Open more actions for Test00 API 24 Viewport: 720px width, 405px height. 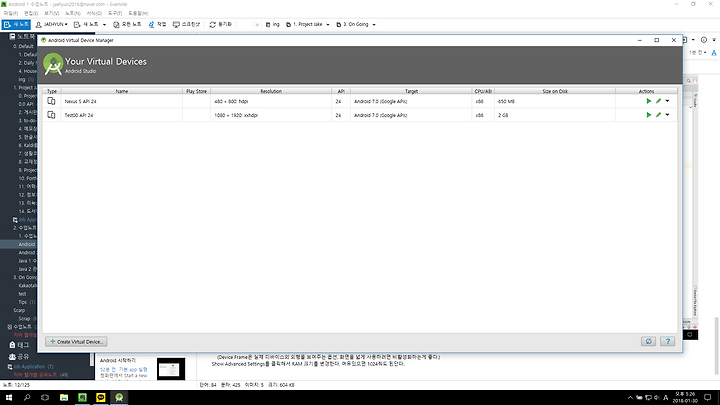pos(667,115)
